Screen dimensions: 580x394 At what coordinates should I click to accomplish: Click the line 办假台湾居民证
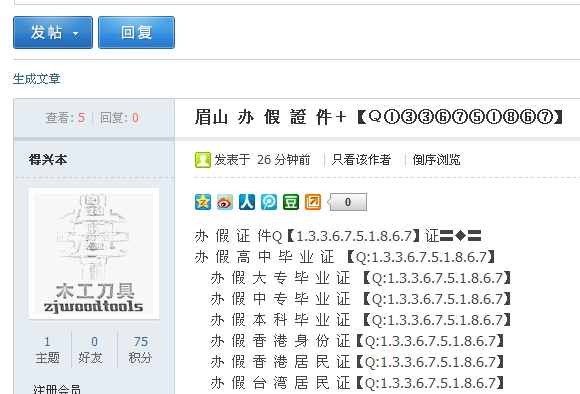(357, 383)
